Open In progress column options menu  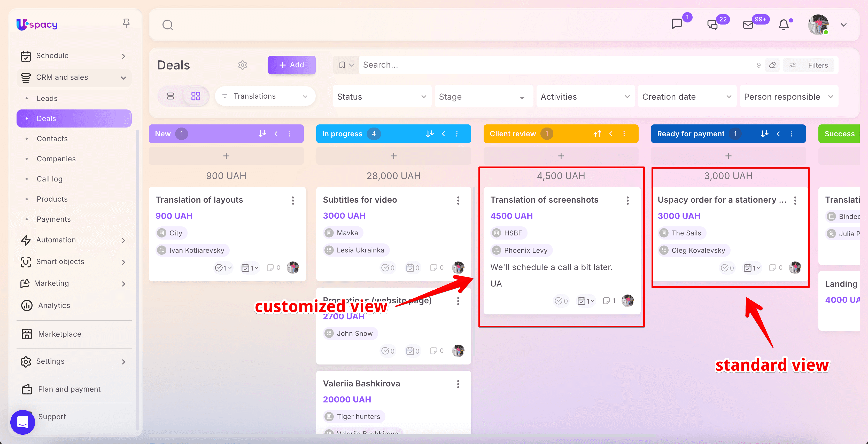click(457, 134)
